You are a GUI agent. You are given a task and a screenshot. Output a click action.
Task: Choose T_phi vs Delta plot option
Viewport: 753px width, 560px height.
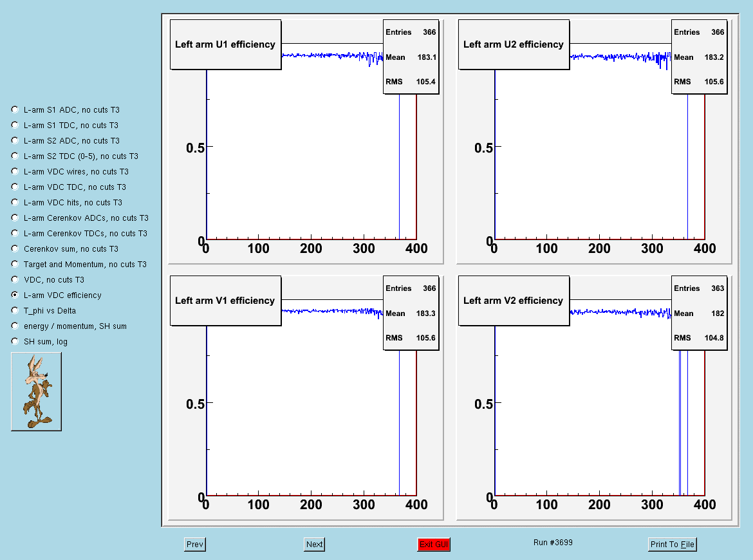point(15,310)
